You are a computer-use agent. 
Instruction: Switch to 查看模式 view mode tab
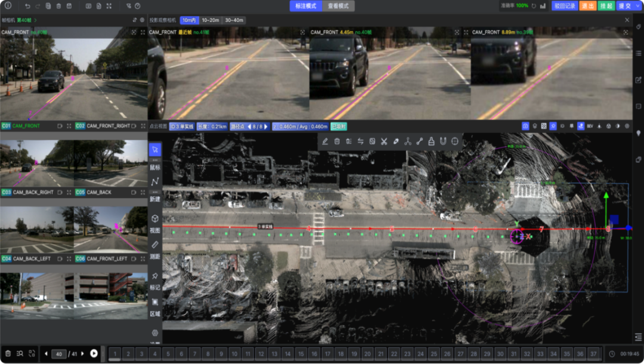(339, 6)
